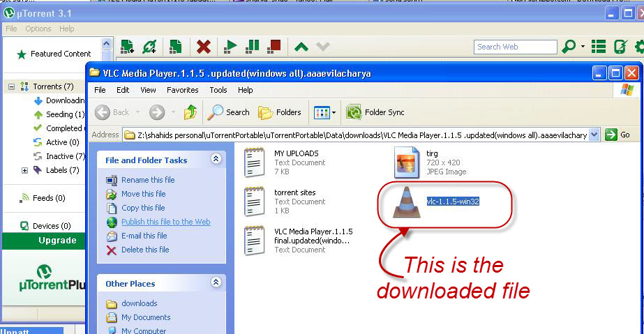Select torrent sites text document
644x334 pixels.
coord(284,202)
